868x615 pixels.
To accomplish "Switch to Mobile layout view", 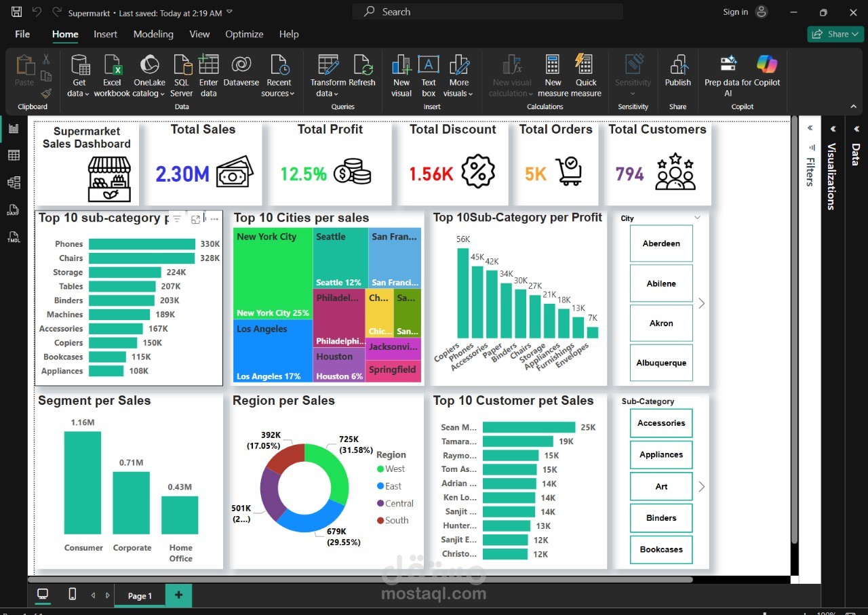I will [72, 594].
